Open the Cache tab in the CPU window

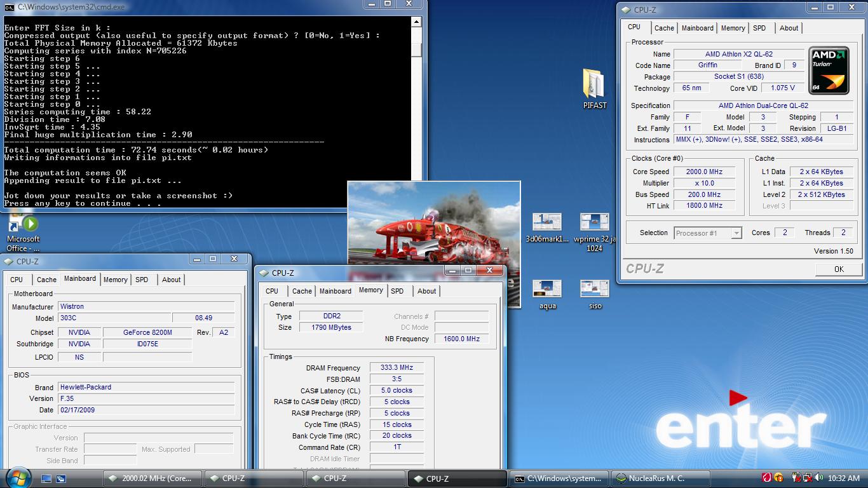[x=664, y=28]
